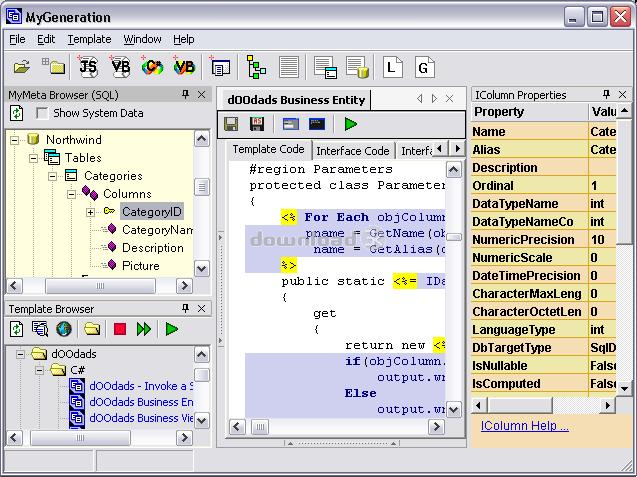Stop execution with the red square button
Viewport: 637px width, 477px height.
[120, 329]
